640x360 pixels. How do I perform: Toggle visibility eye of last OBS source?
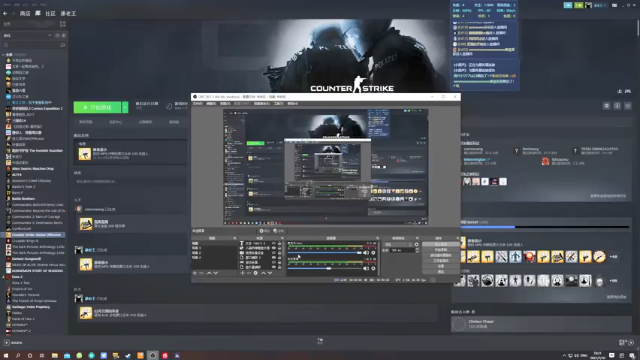pos(274,267)
